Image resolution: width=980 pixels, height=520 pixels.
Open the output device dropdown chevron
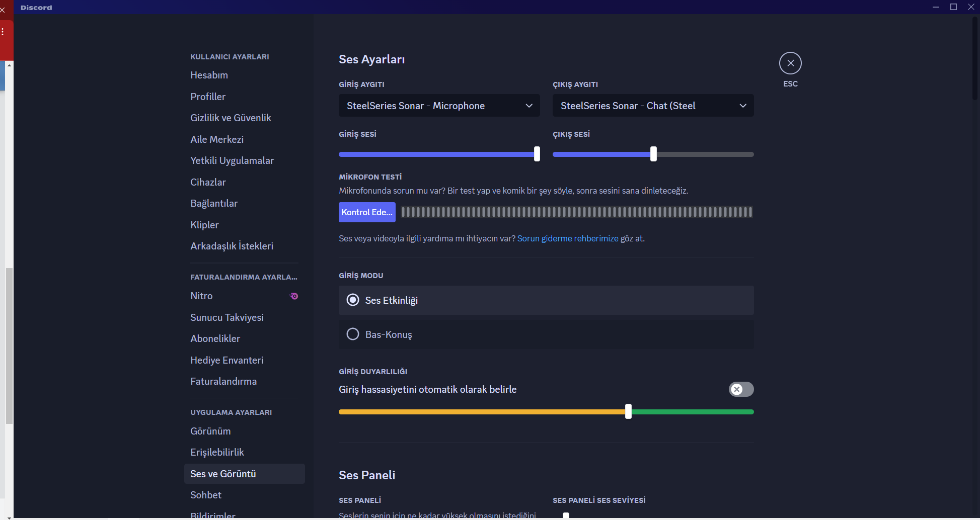pos(743,106)
